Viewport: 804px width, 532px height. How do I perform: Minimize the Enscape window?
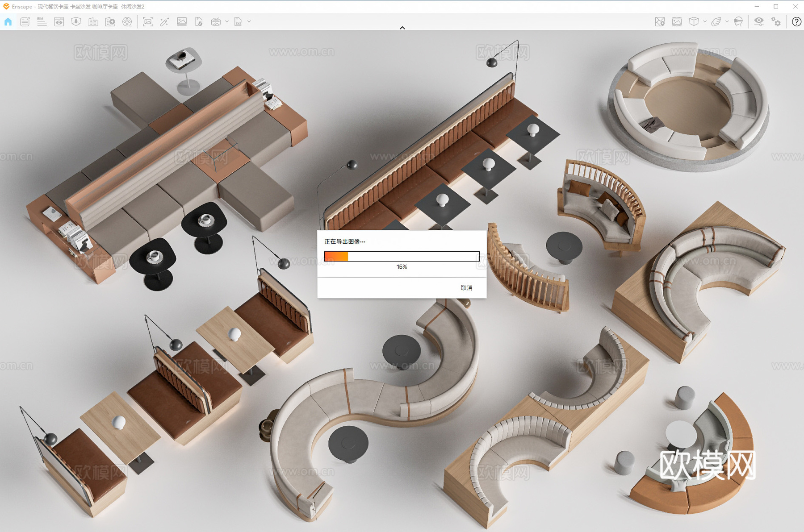tap(757, 6)
